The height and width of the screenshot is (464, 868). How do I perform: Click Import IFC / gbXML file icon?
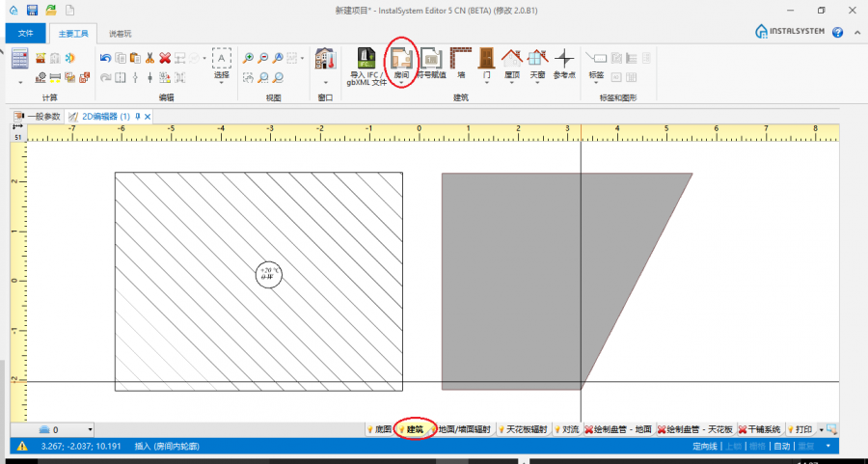(x=366, y=62)
